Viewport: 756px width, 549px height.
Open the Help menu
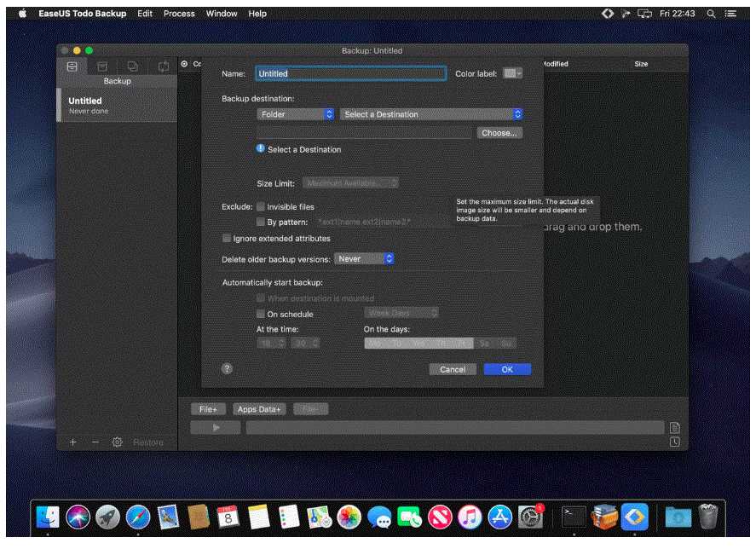click(257, 14)
